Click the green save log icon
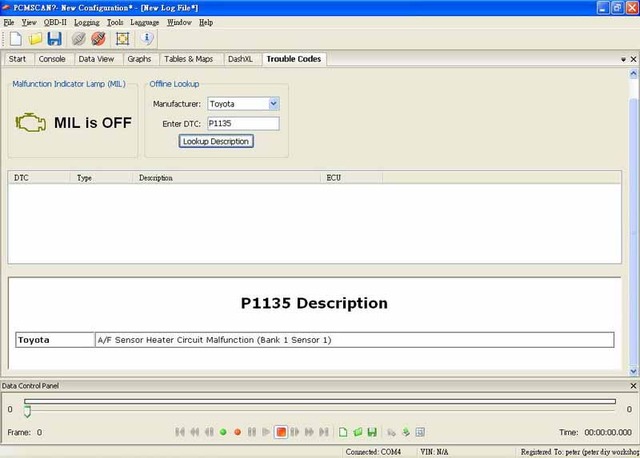The image size is (640, 458). tap(372, 432)
